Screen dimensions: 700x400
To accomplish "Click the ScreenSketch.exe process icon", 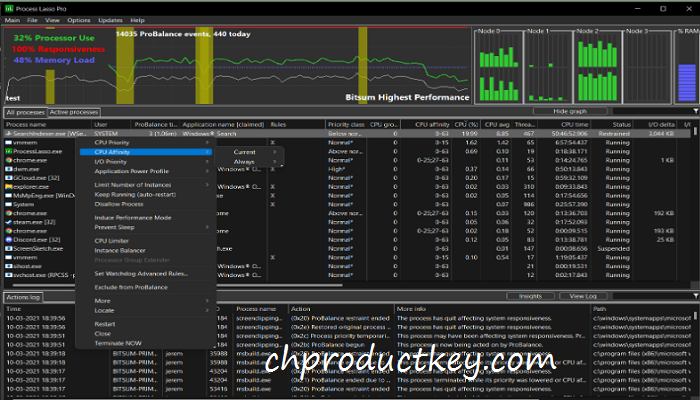I will tap(8, 248).
